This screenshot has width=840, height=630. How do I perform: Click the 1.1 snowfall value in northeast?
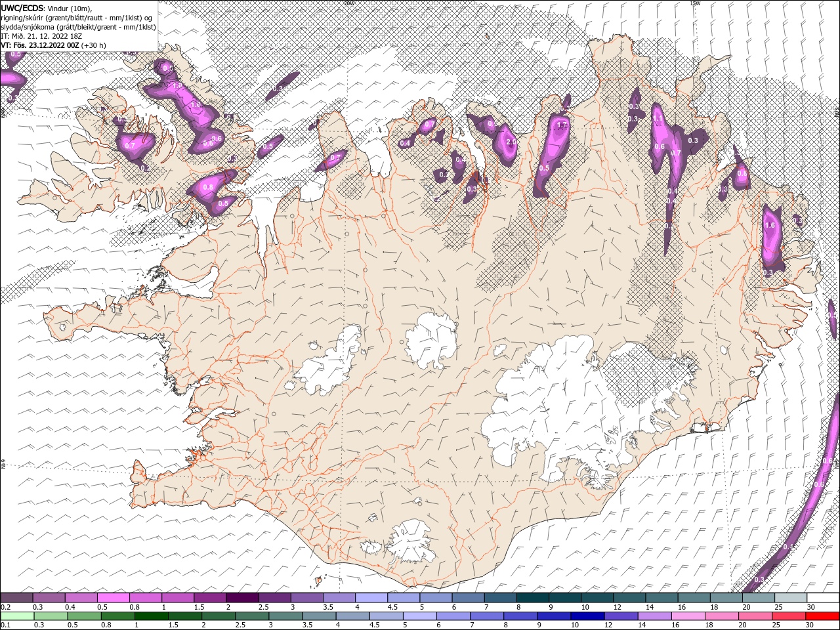click(x=658, y=118)
